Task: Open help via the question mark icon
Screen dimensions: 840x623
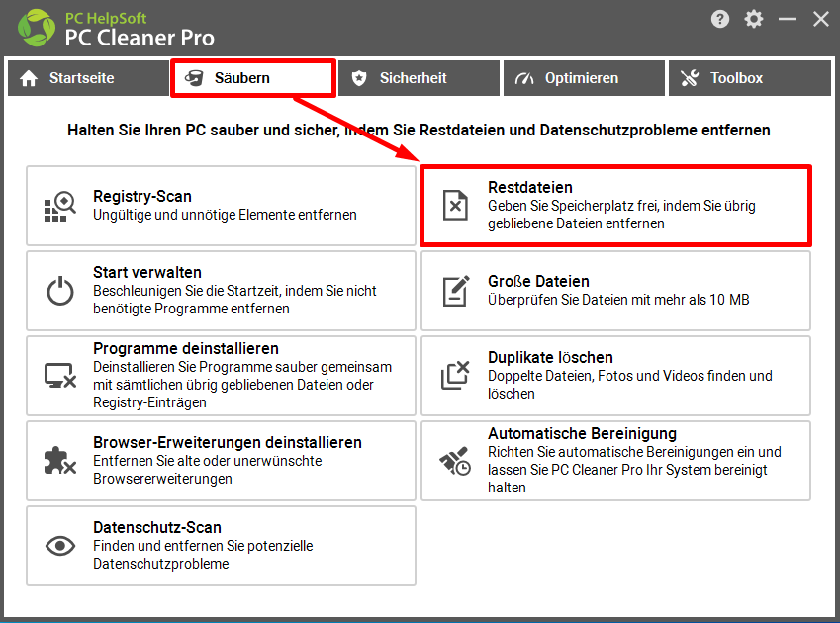Action: point(720,19)
